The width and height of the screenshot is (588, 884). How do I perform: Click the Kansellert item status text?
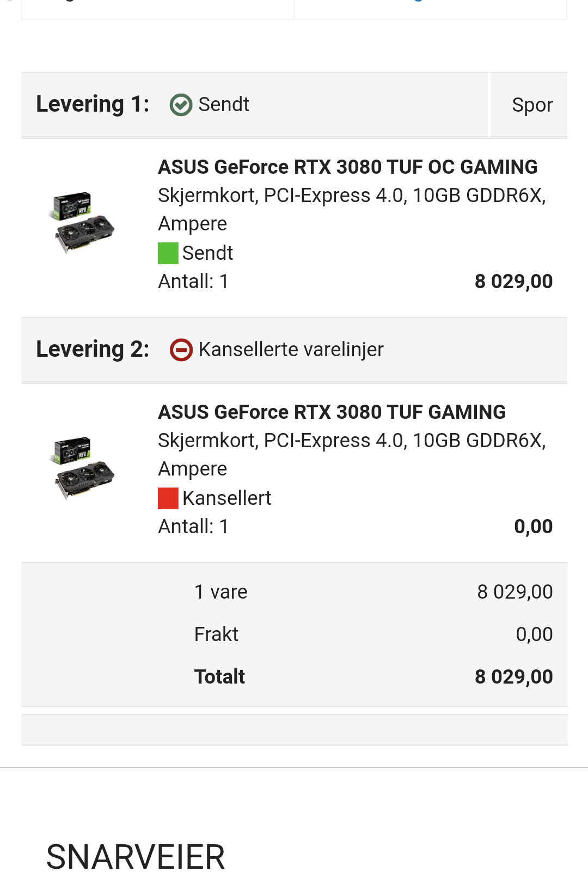click(226, 498)
